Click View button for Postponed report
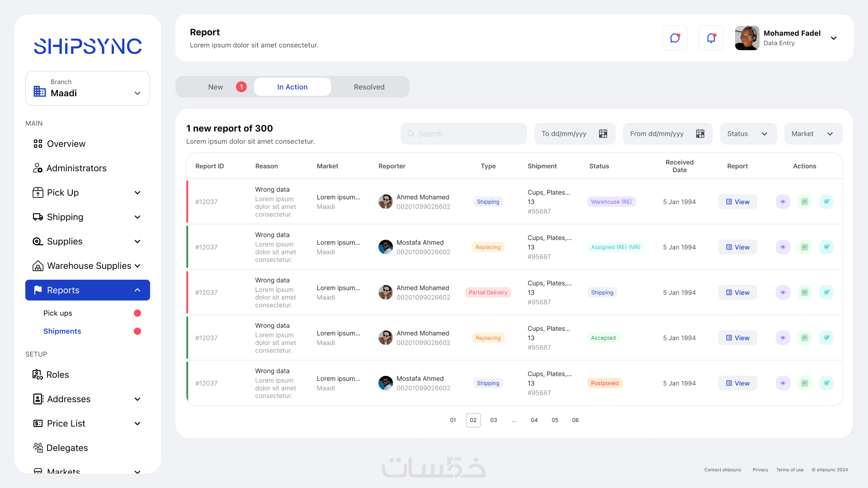 [737, 383]
